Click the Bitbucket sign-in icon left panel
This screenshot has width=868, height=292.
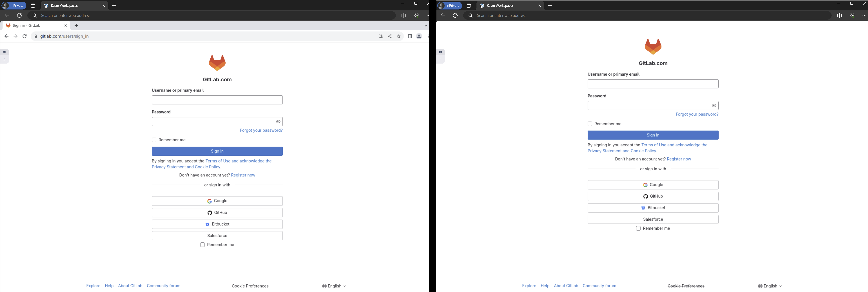(x=208, y=224)
